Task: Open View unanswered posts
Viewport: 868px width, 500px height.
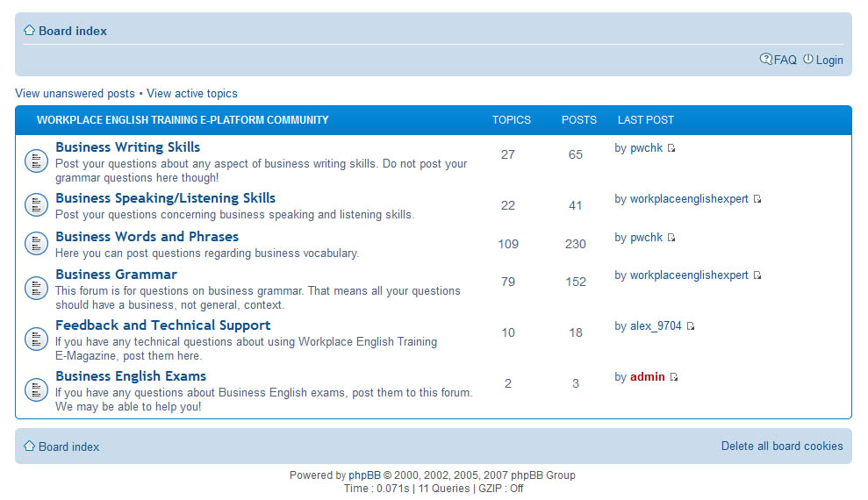Action: point(75,94)
